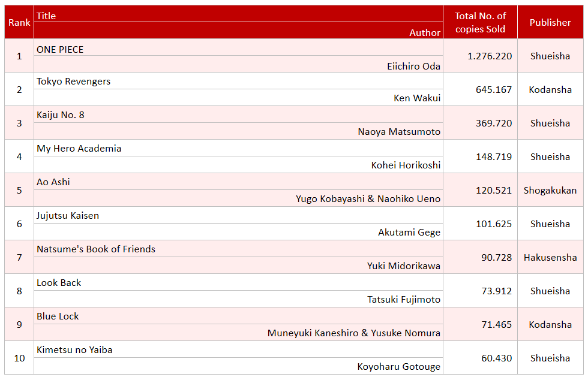Click the sales value 60.430
Screen dimensions: 588x380
point(496,358)
